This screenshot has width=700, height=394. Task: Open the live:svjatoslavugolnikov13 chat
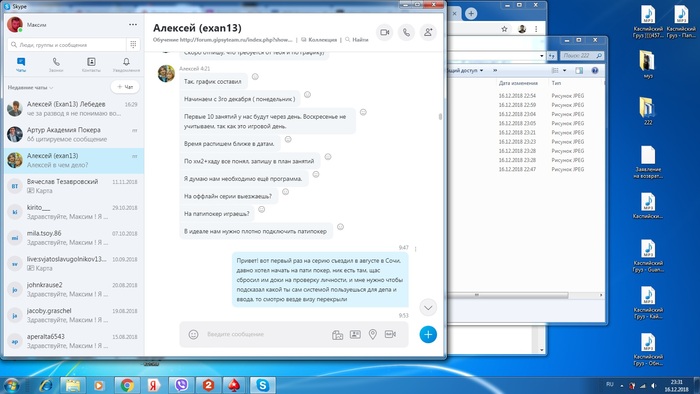(74, 264)
